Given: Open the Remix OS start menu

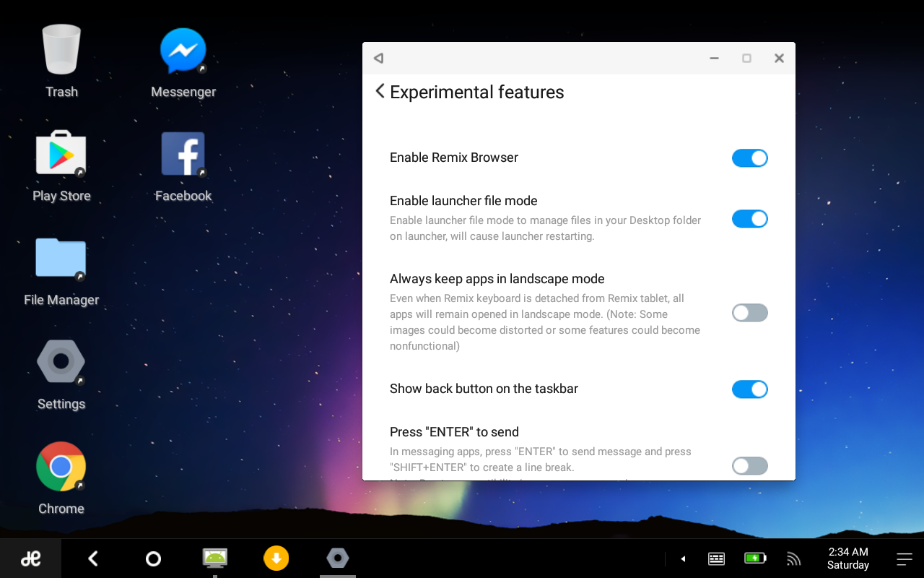Looking at the screenshot, I should [x=30, y=558].
